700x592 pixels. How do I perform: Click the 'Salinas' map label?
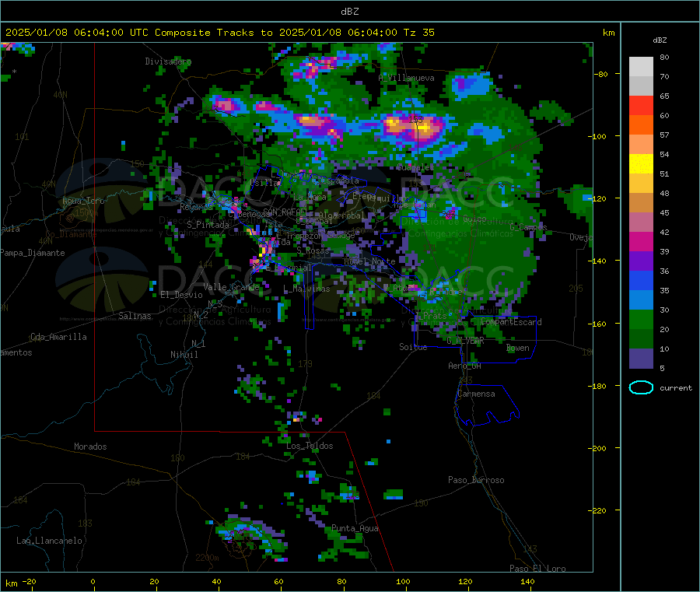click(135, 316)
